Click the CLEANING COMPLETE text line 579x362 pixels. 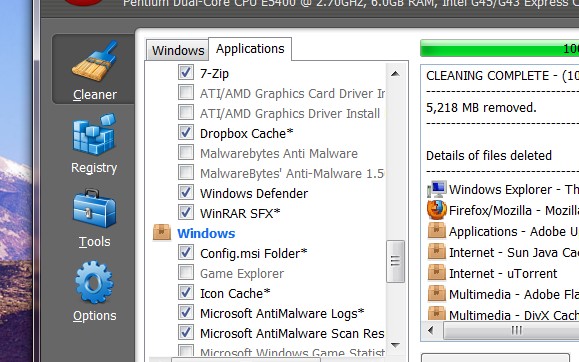coord(502,76)
